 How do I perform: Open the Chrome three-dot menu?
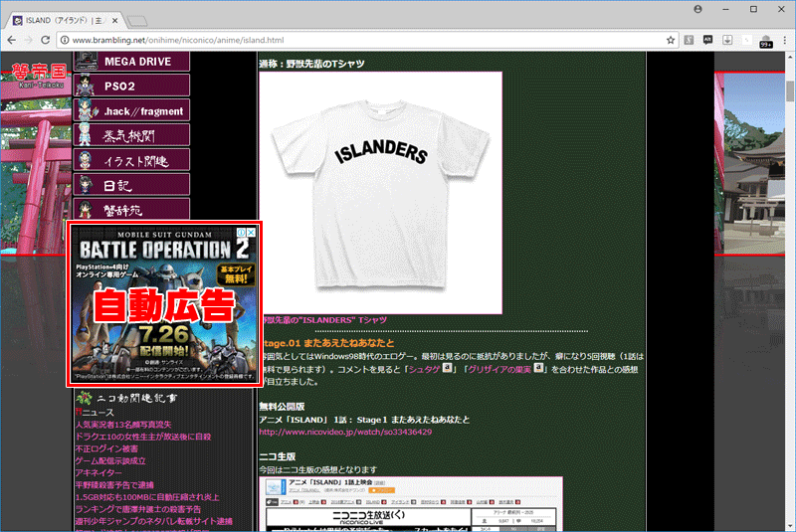click(783, 40)
